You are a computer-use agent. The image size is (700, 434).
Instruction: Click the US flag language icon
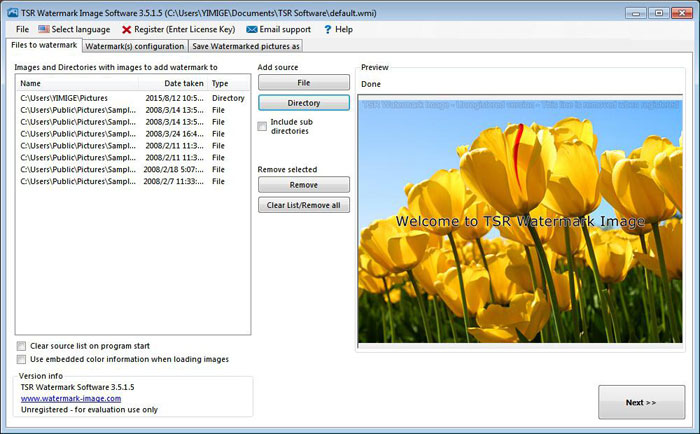[x=44, y=29]
